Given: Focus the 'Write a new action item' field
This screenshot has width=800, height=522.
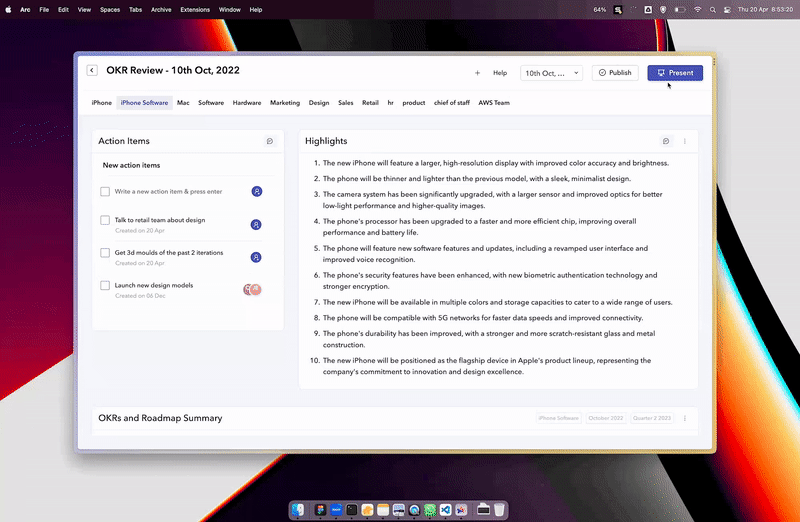Looking at the screenshot, I should point(168,191).
